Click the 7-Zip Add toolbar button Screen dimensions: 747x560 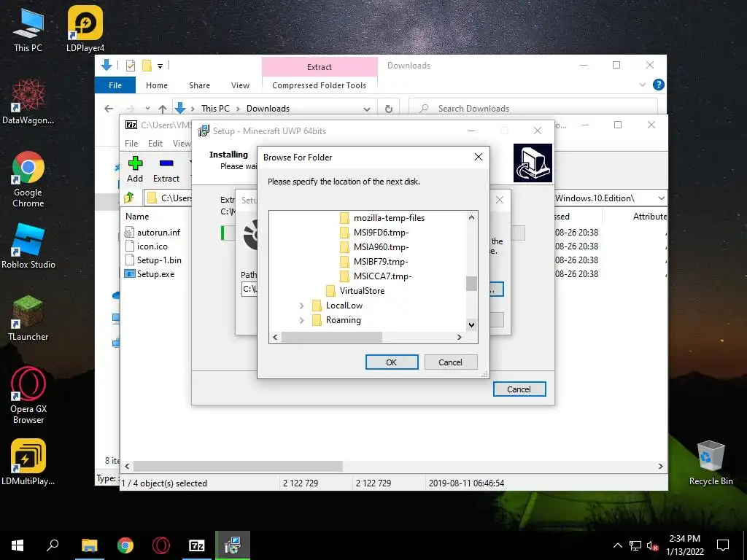point(135,169)
